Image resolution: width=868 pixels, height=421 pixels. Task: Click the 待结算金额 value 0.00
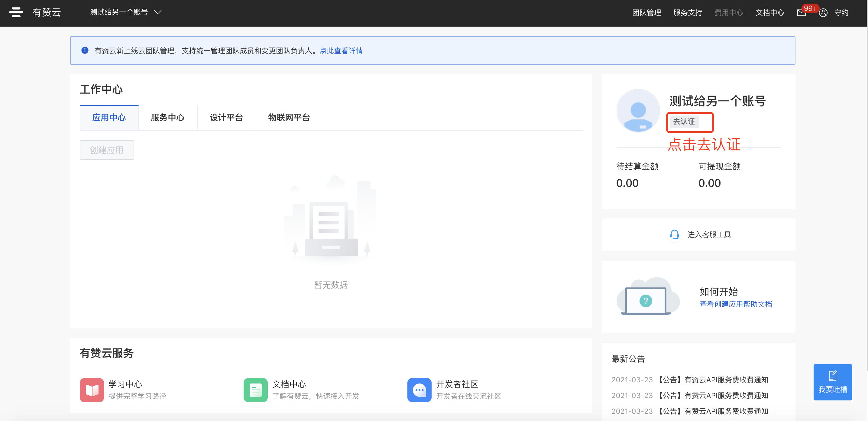(627, 183)
